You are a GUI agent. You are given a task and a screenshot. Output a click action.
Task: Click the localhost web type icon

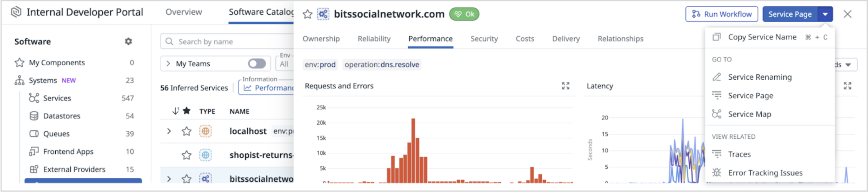205,131
